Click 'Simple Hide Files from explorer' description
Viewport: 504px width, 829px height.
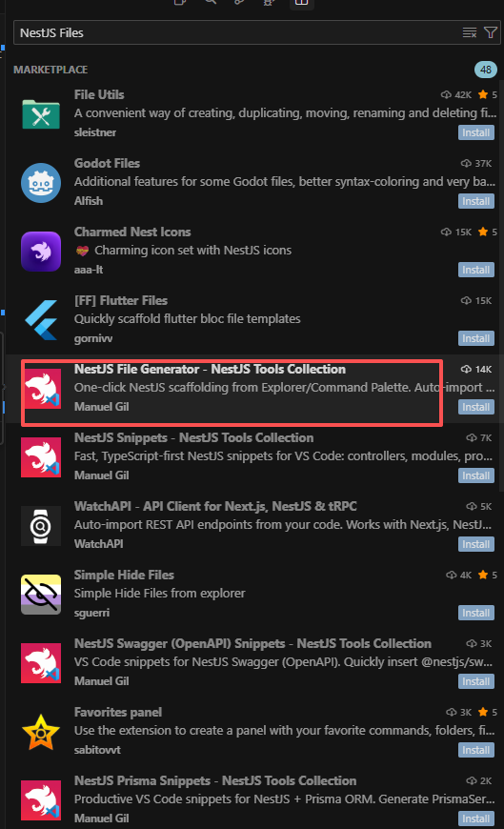tap(160, 594)
